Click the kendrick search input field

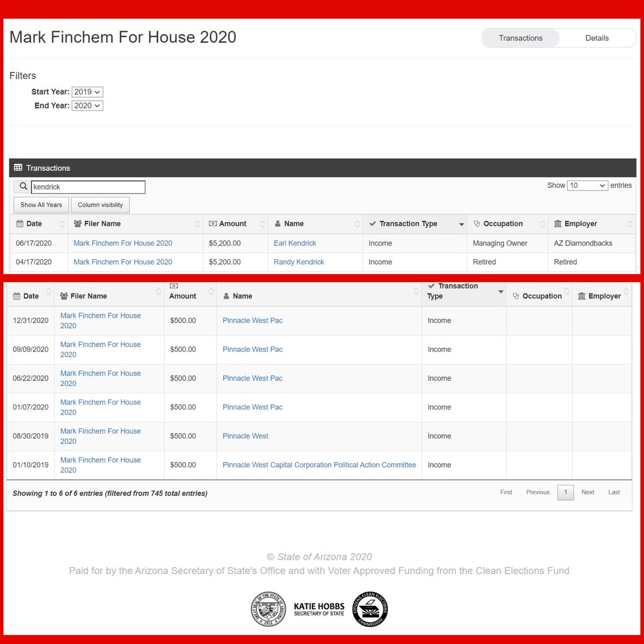(x=88, y=187)
